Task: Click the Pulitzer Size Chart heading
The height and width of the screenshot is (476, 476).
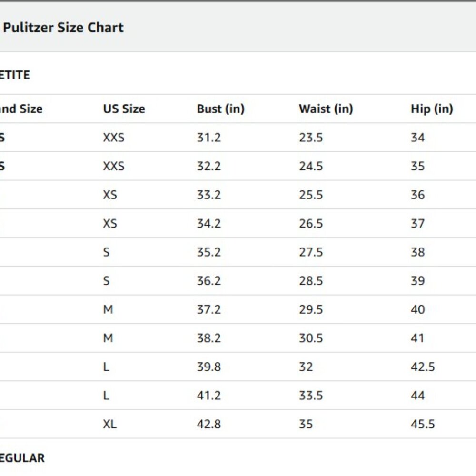Action: click(x=63, y=28)
